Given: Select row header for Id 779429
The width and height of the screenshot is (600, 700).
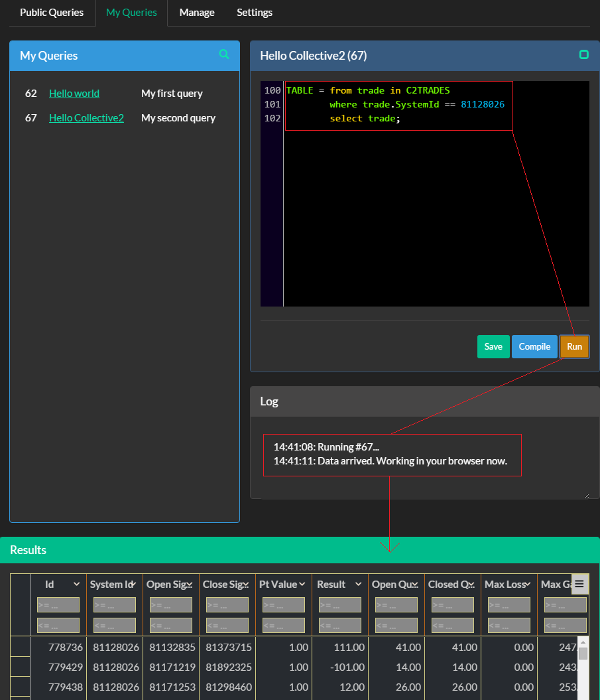Looking at the screenshot, I should [x=20, y=667].
